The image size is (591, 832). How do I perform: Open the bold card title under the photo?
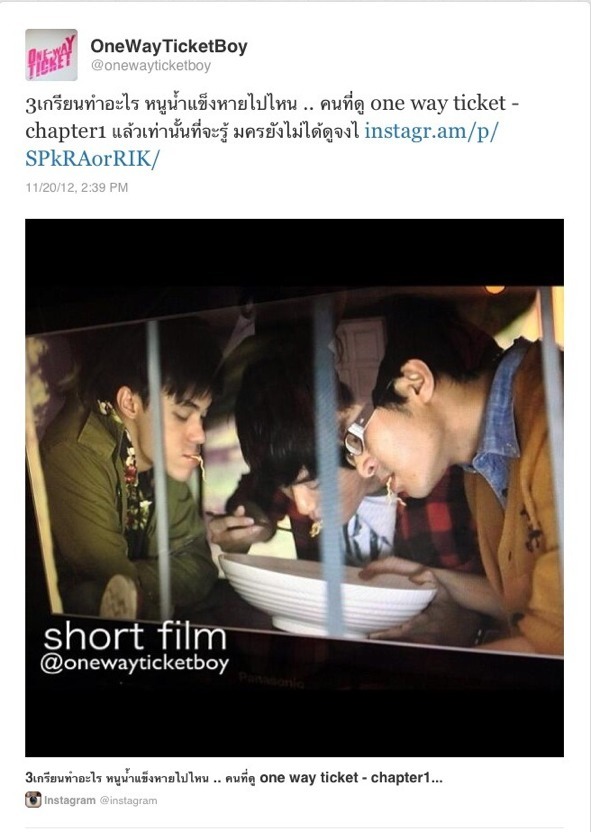pos(234,778)
